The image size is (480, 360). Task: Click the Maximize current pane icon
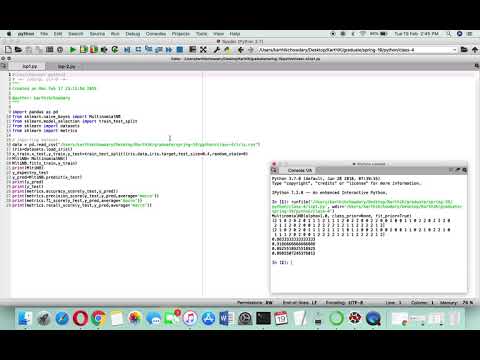[x=192, y=50]
